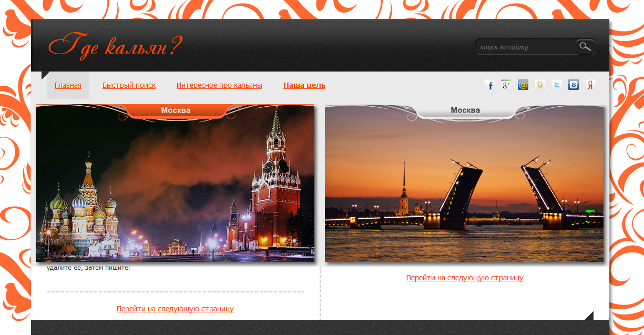
Task: Focus the «поиск по сайту» search field
Action: [x=526, y=47]
